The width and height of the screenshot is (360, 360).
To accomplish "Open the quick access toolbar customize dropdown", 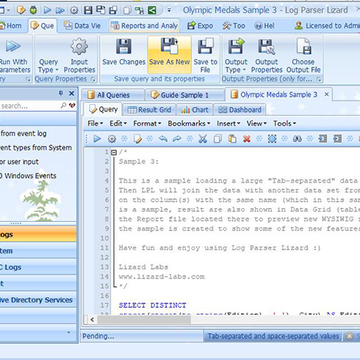I will click(169, 10).
